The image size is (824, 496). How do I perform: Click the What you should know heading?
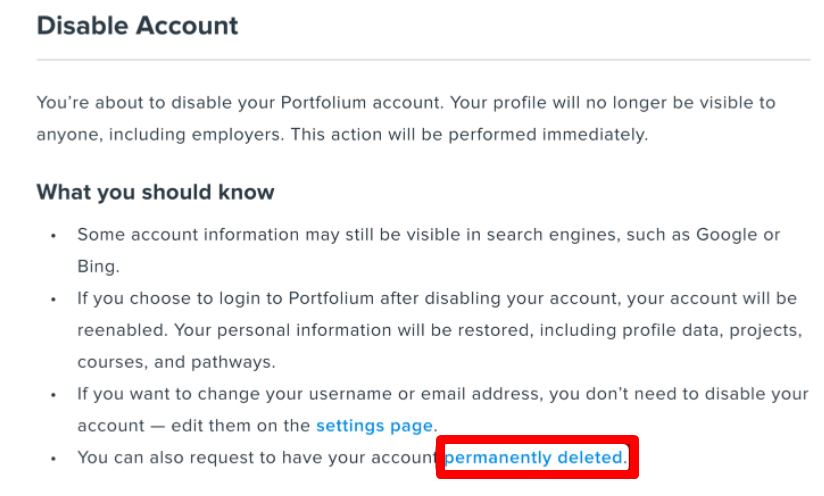pos(155,192)
